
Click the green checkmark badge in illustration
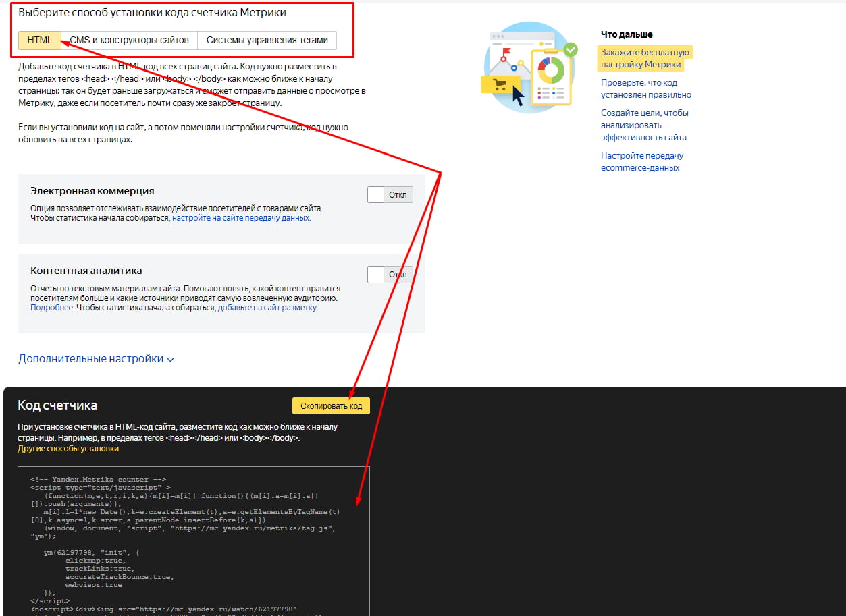coord(571,49)
